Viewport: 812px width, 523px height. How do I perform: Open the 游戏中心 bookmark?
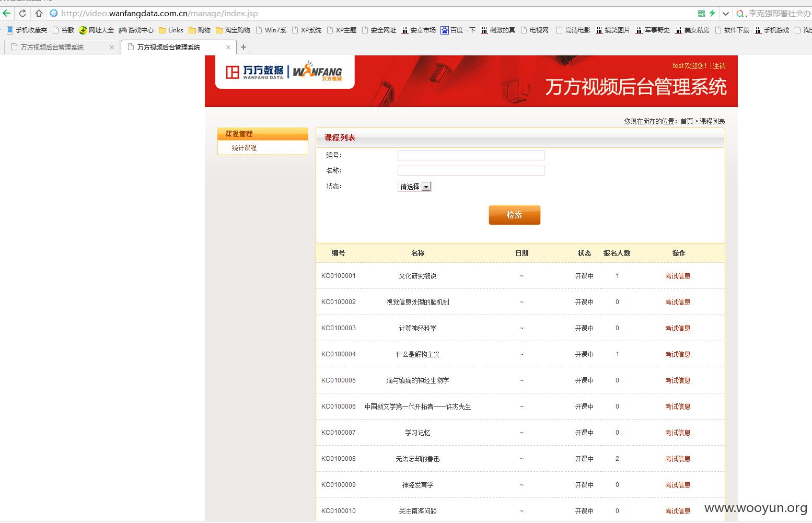[x=136, y=30]
